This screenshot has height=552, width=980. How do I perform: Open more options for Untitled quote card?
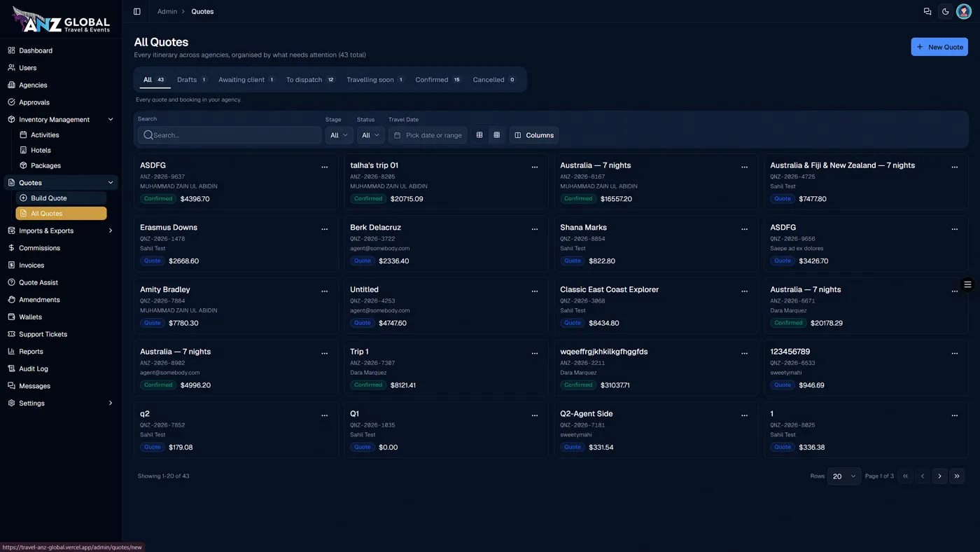(535, 291)
